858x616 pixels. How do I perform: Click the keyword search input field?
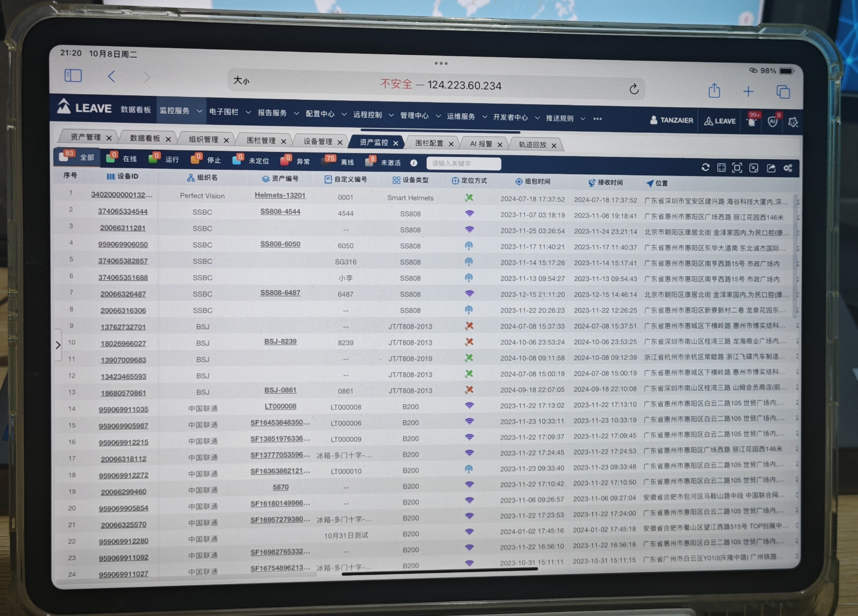[x=463, y=163]
